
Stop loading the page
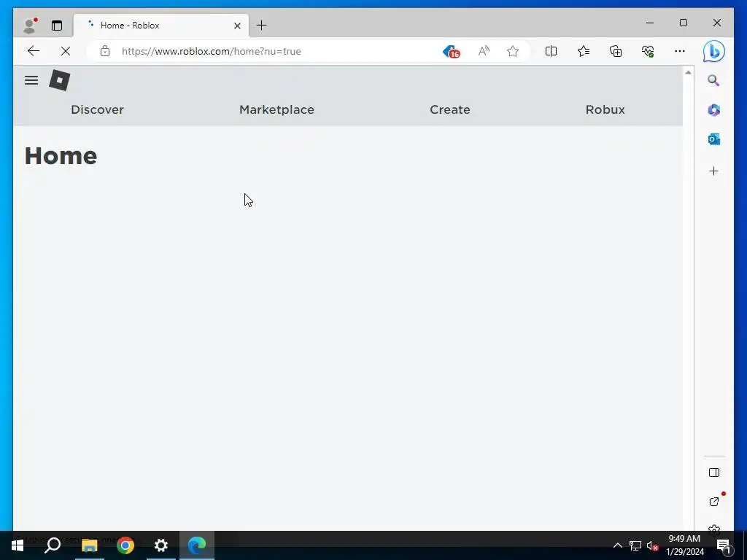(66, 51)
